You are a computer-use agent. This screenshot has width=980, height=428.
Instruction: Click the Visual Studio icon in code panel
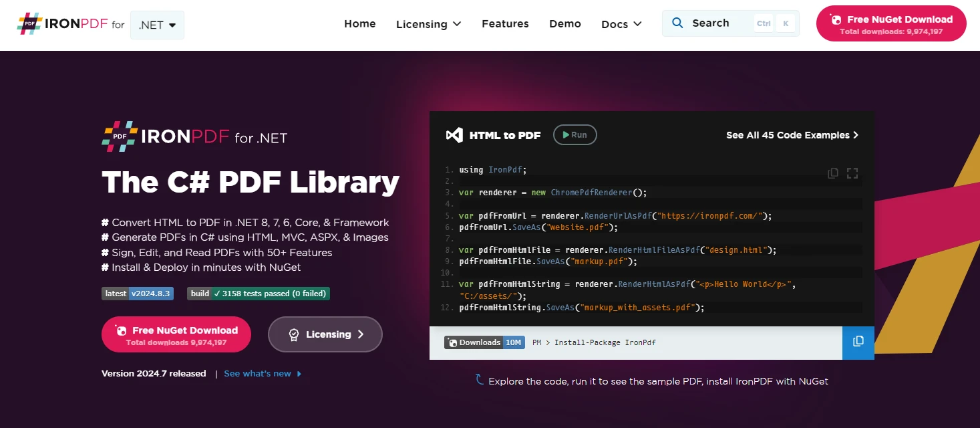tap(454, 135)
